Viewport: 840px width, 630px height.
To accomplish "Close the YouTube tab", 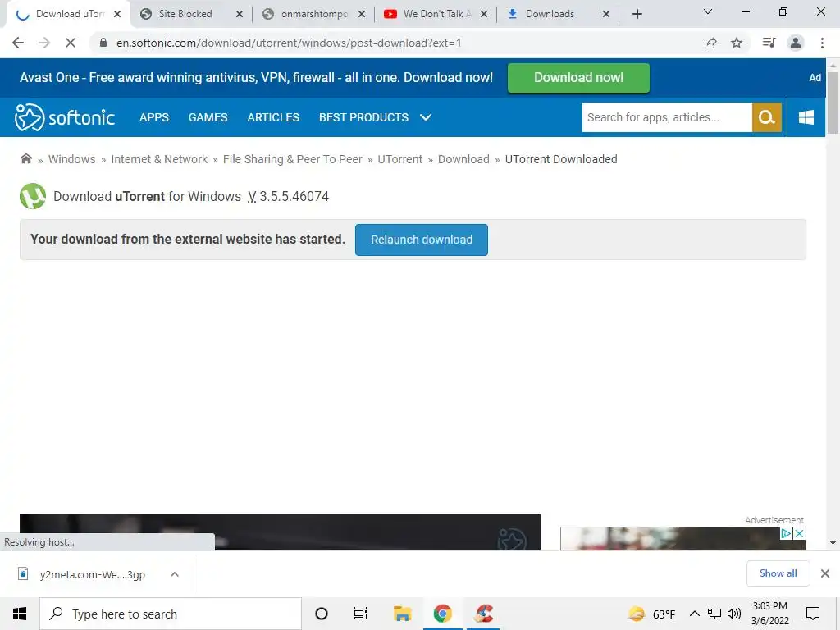I will click(x=484, y=14).
